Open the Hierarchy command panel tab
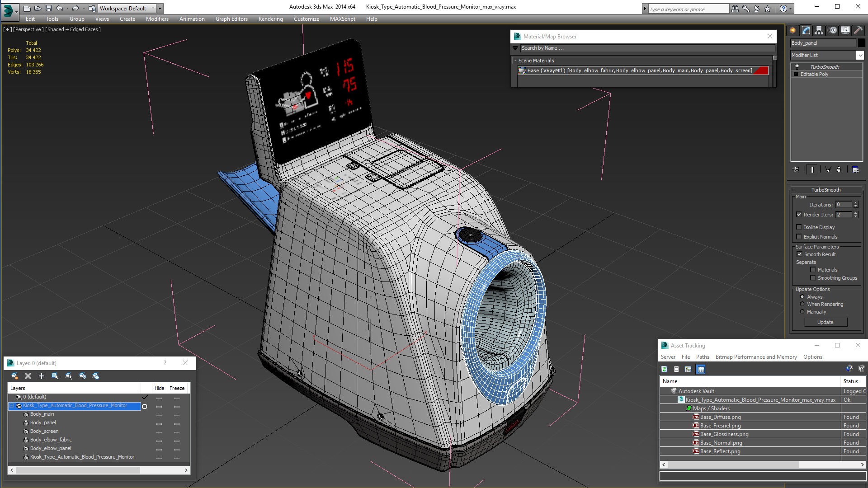Screen dimensions: 868x488 [819, 30]
